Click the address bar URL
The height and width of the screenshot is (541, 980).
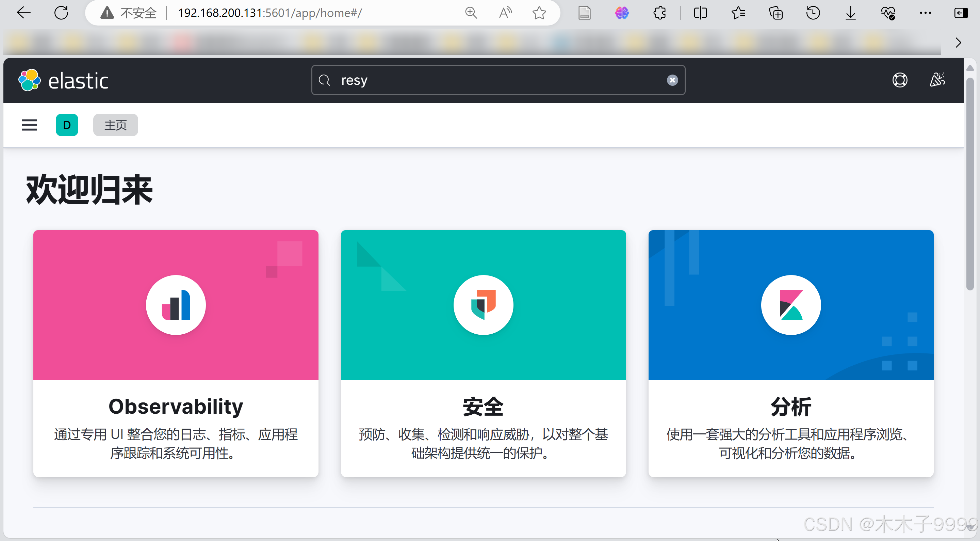pos(270,13)
